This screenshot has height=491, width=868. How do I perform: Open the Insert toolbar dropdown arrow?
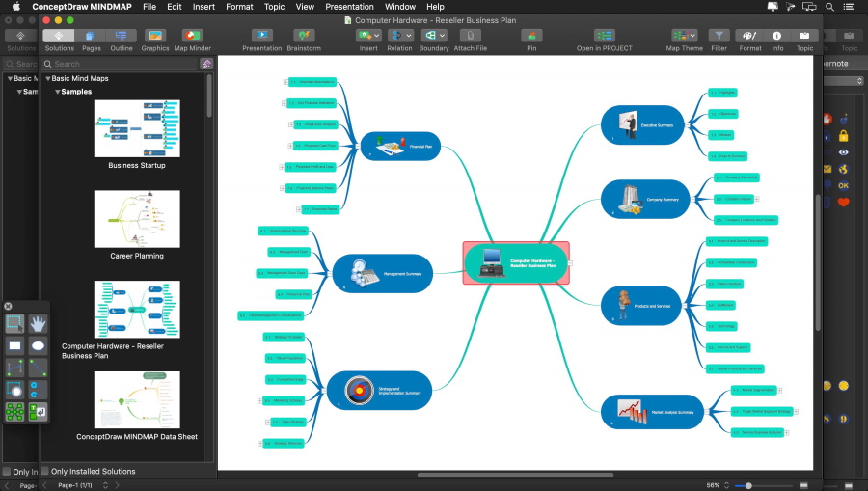[377, 36]
